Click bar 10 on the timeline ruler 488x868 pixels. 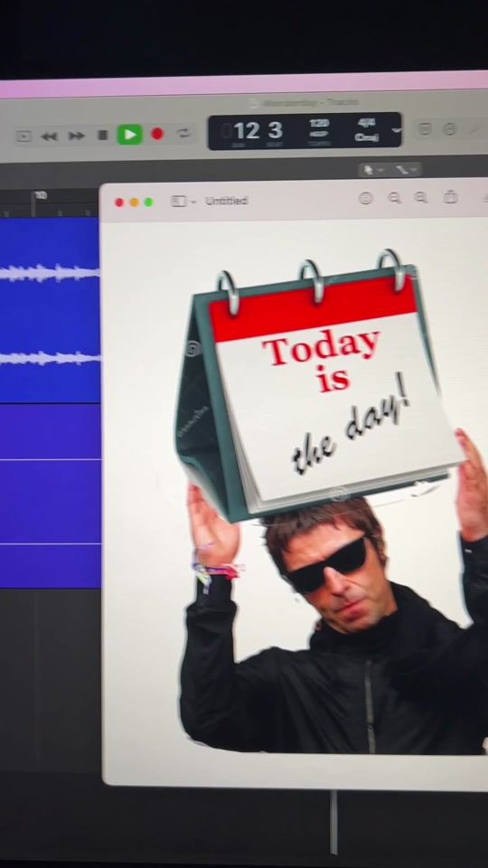(40, 195)
